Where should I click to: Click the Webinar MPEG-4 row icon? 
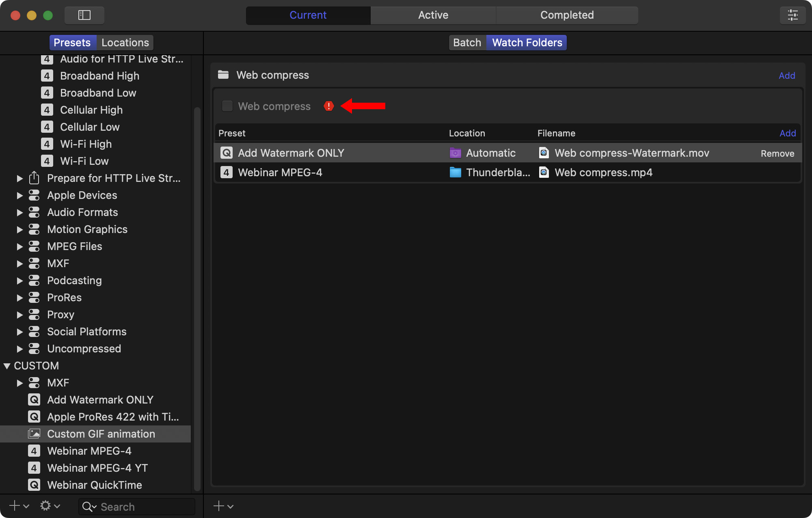[226, 173]
